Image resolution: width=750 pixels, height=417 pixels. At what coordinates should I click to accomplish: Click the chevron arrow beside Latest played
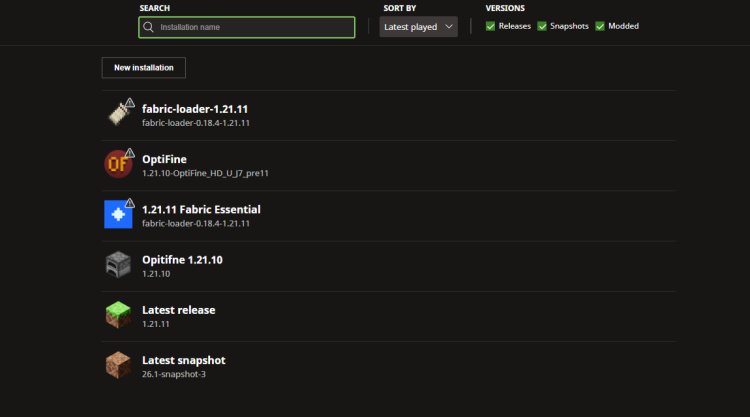point(448,27)
